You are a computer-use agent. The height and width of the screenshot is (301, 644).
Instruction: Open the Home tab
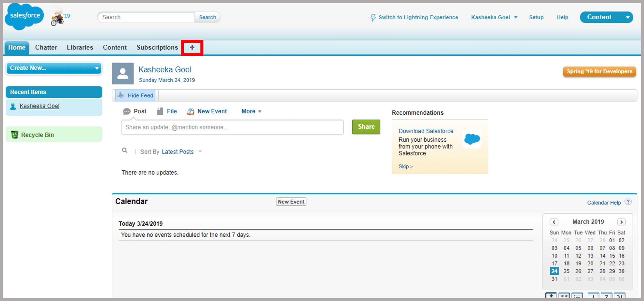(x=17, y=48)
